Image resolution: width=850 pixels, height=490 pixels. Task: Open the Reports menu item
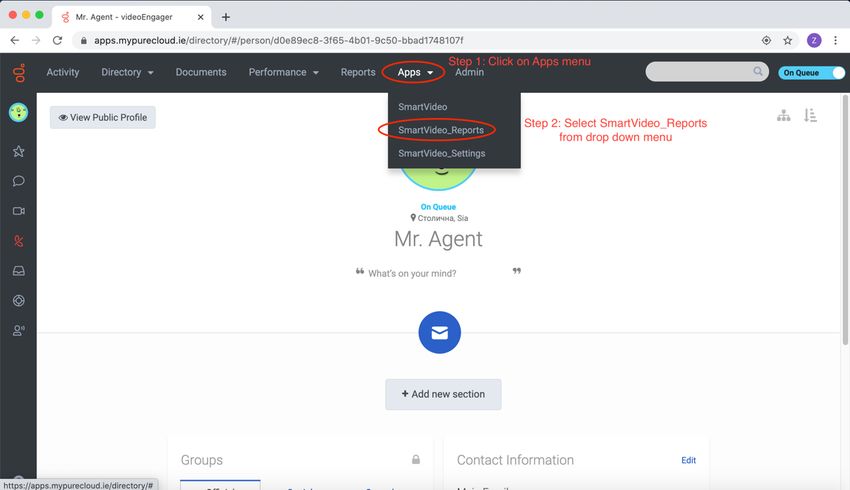tap(358, 72)
